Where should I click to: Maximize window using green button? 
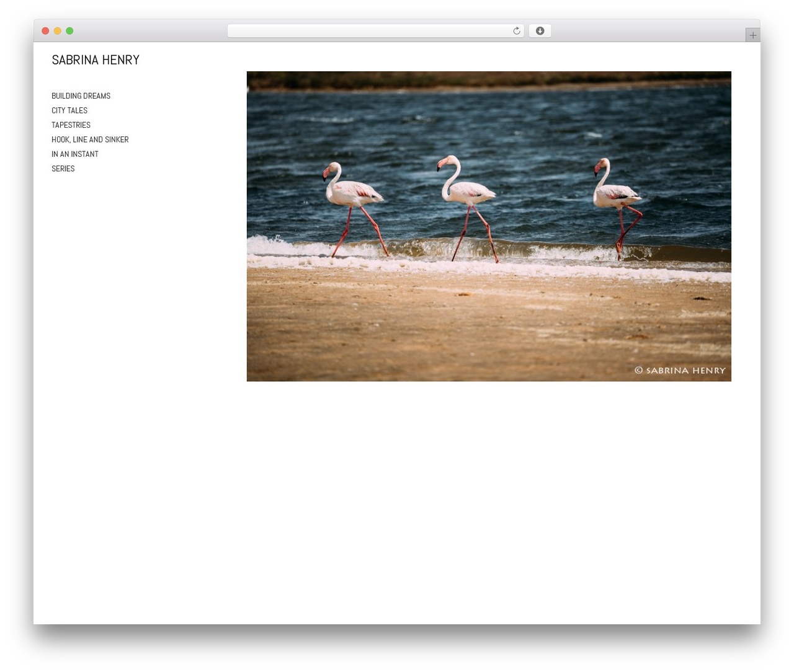tap(69, 31)
